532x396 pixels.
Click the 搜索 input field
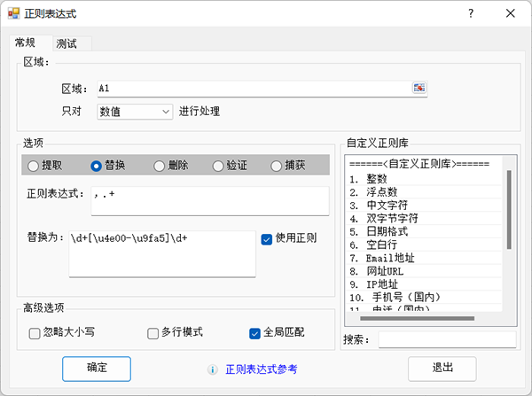click(x=448, y=339)
